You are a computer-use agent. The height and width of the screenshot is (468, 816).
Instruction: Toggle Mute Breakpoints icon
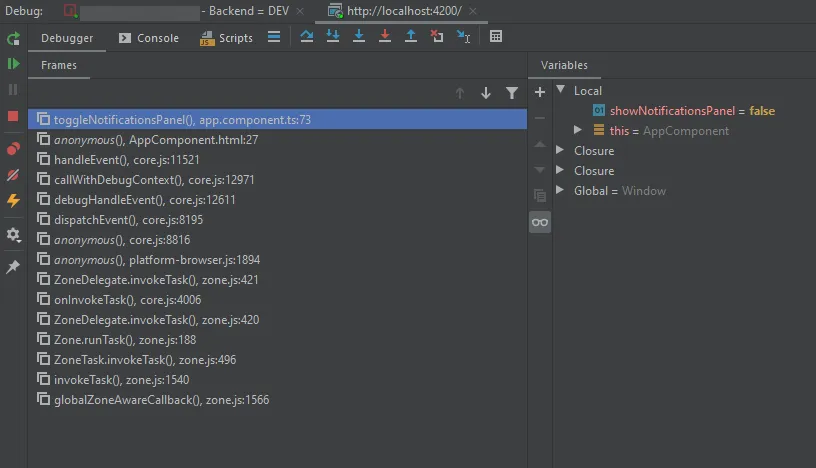tap(13, 175)
